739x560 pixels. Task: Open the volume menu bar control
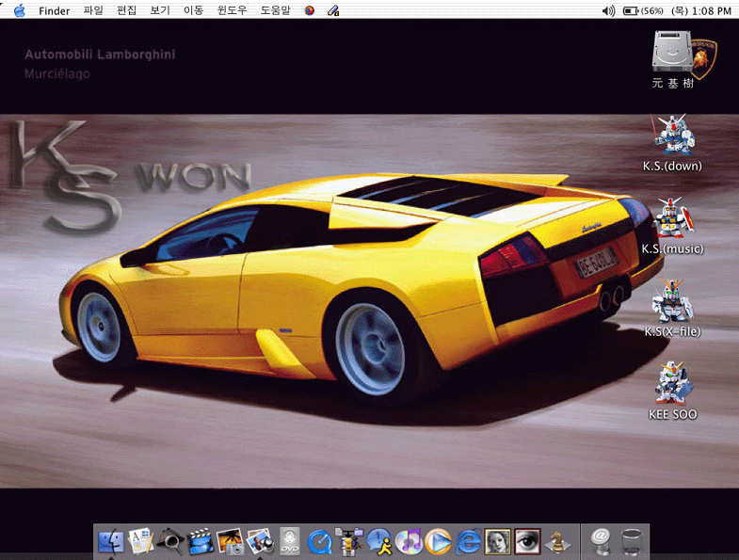[607, 10]
